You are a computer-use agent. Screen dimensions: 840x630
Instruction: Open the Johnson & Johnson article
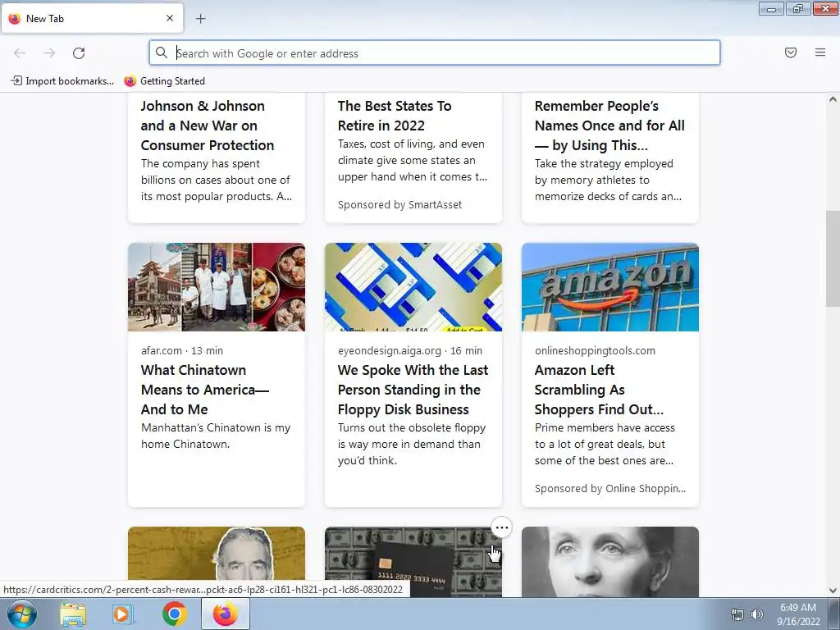[x=208, y=126]
